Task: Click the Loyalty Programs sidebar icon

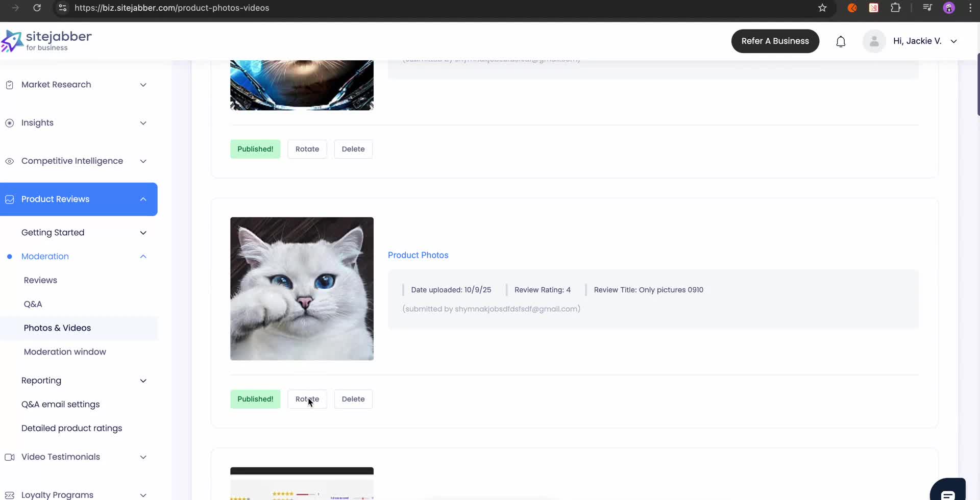Action: pyautogui.click(x=10, y=495)
